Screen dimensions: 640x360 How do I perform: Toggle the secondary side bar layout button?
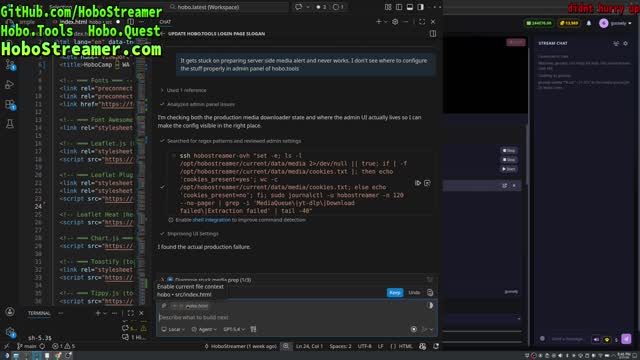pos(420,7)
